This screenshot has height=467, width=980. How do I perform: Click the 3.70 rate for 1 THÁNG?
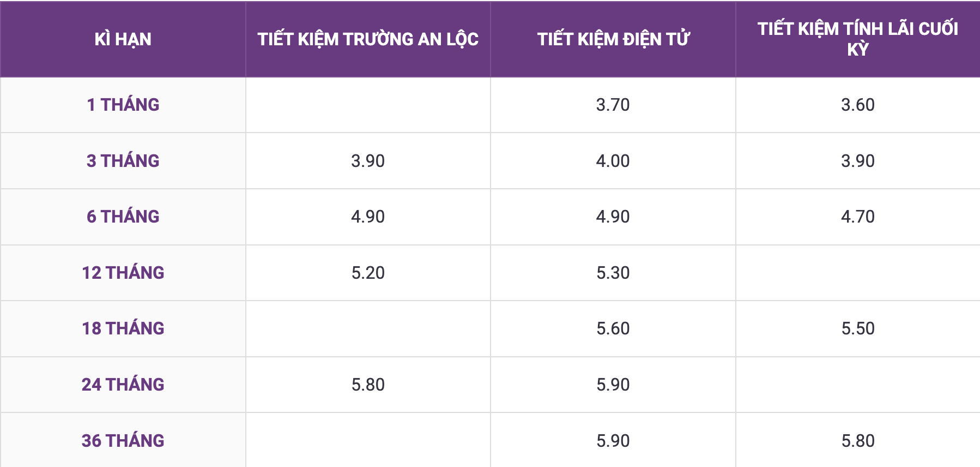click(x=613, y=105)
